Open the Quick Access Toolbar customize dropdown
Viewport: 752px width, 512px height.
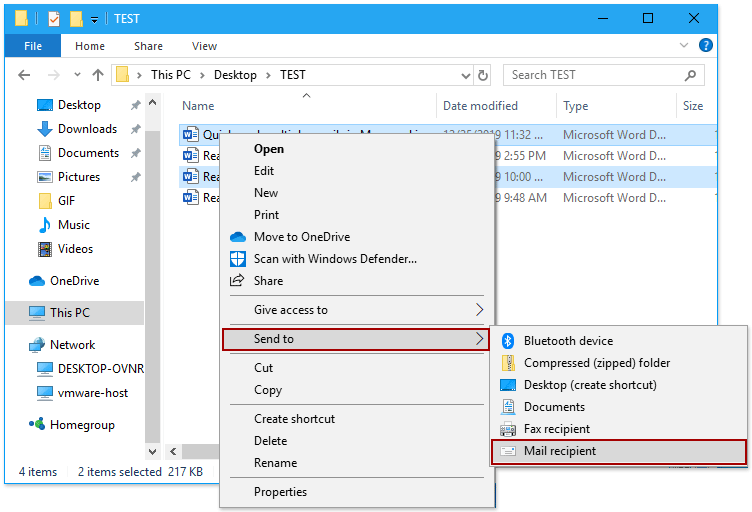point(94,19)
